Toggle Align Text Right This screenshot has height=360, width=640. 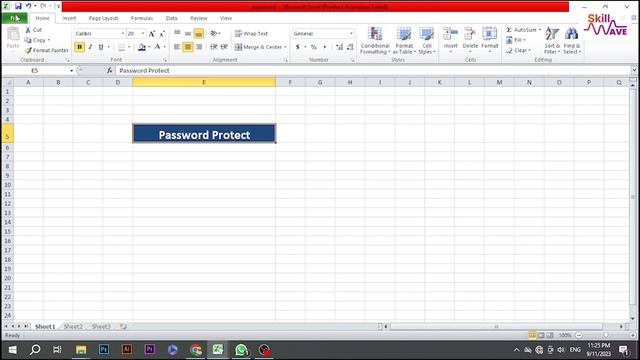(199, 47)
